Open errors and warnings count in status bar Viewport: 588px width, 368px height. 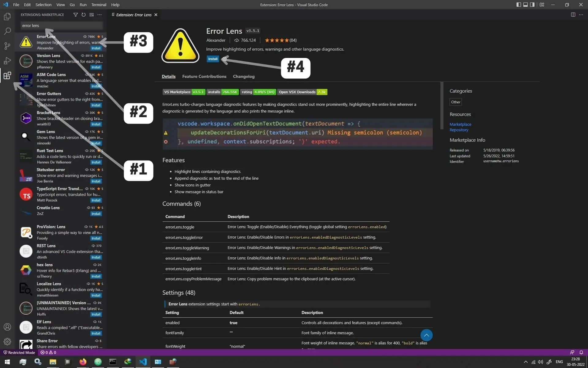(48, 352)
